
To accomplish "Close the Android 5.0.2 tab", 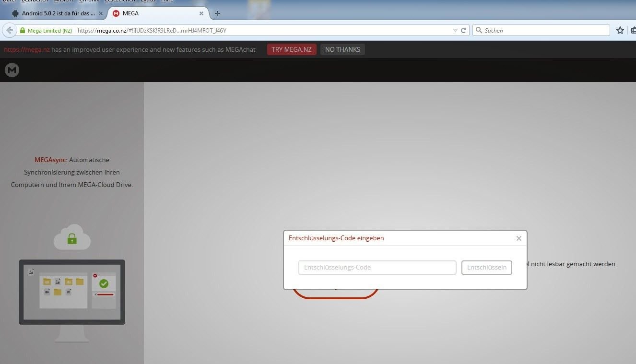I will click(100, 13).
